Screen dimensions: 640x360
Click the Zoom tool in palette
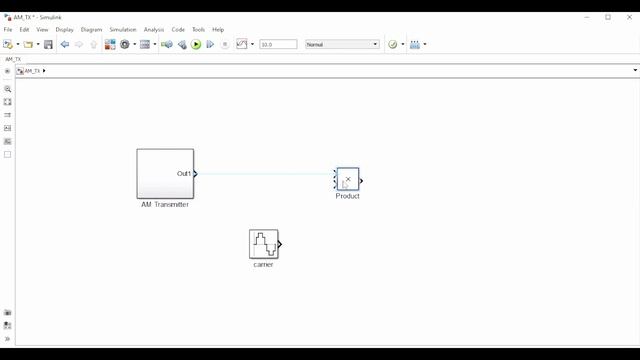pos(7,89)
